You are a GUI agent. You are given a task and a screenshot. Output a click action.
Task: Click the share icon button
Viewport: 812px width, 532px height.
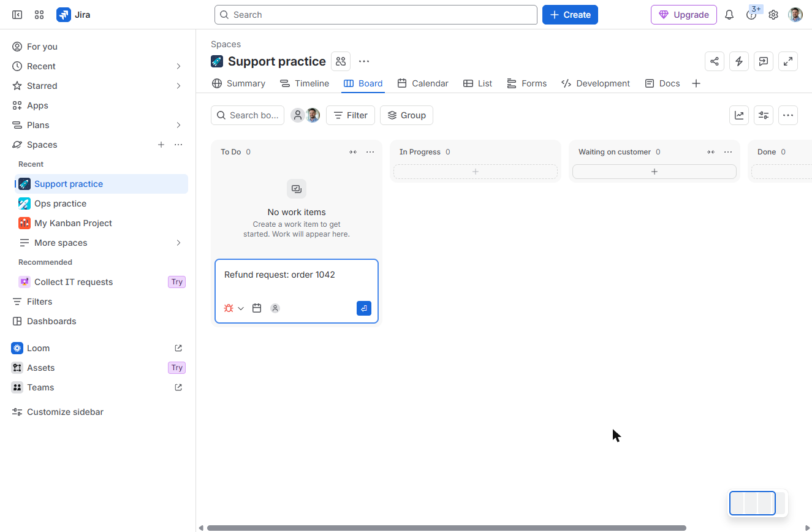[715, 61]
